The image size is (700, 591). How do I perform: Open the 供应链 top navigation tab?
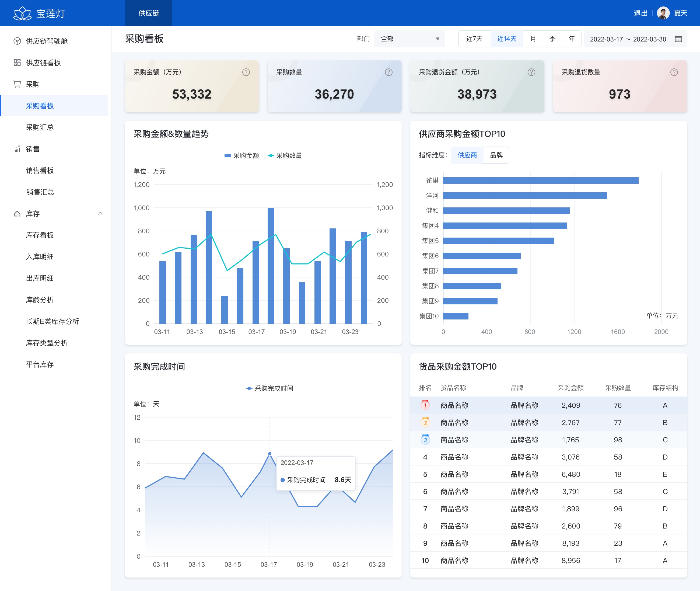click(149, 13)
